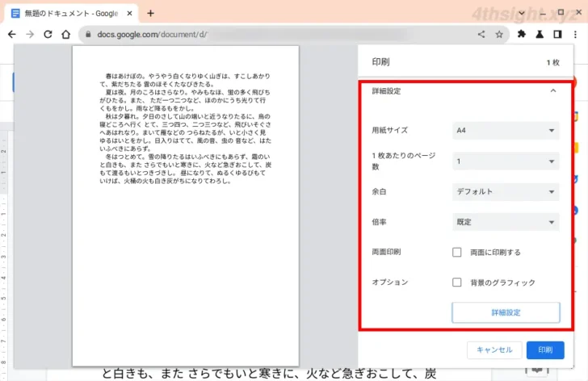Enable the 両面に印刷する checkbox
588x381 pixels.
[457, 252]
